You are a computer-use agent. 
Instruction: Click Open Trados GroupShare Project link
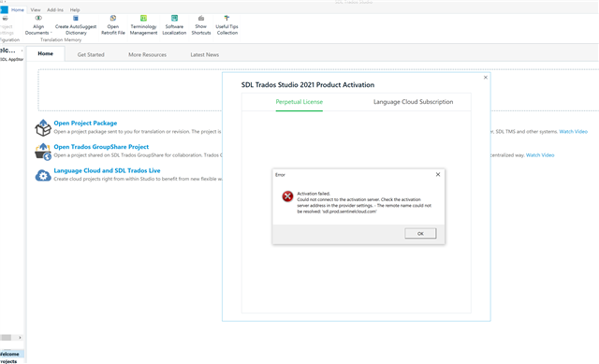(x=101, y=147)
